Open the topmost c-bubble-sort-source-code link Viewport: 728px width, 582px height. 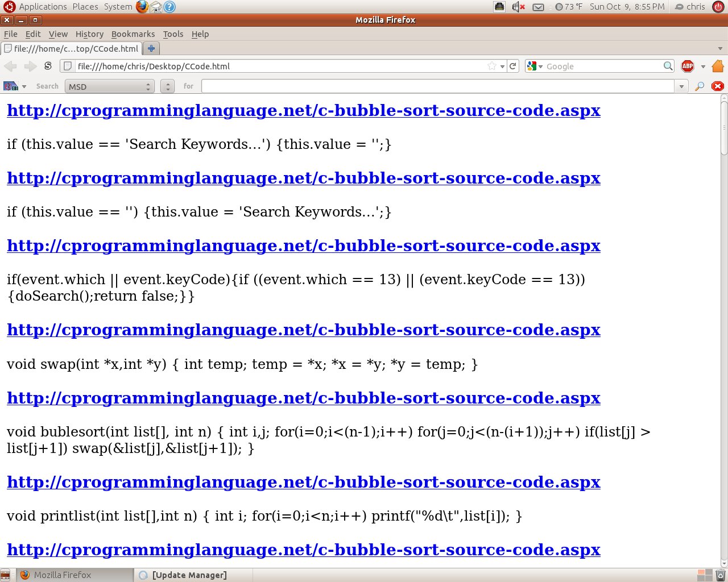tap(304, 111)
